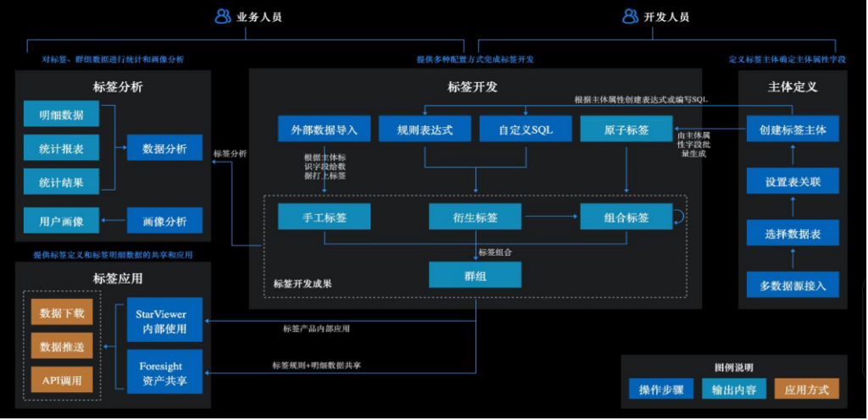Screen dimensions: 868x420
Task: Click the 外部数据导入 box
Action: (x=324, y=129)
